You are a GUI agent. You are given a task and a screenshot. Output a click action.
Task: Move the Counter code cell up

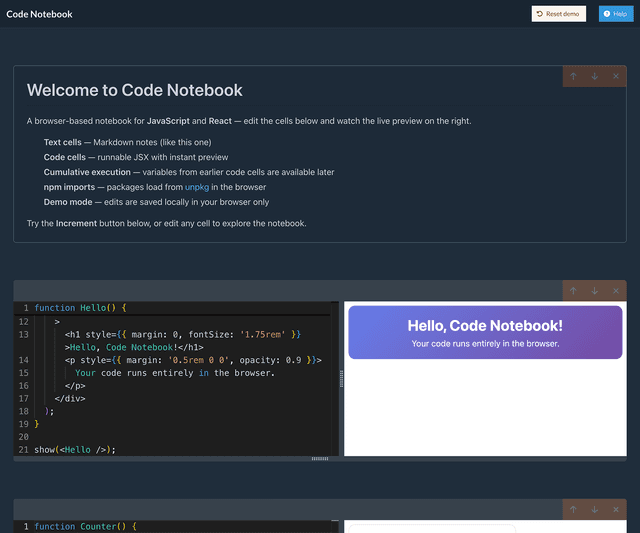point(573,510)
